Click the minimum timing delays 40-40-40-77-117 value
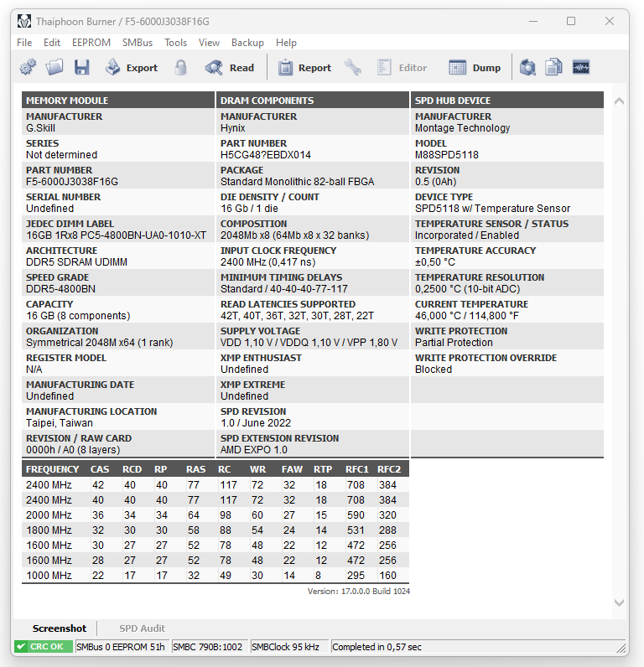Viewport: 644px width, 667px height. [x=284, y=289]
